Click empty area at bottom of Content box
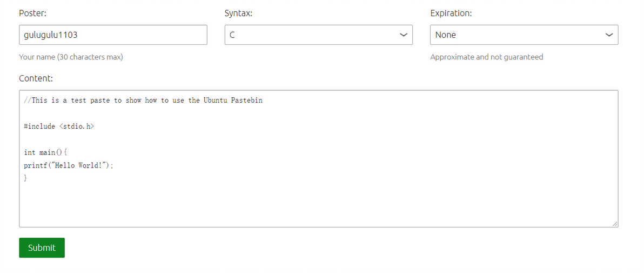This screenshot has width=644, height=273. pos(319,208)
